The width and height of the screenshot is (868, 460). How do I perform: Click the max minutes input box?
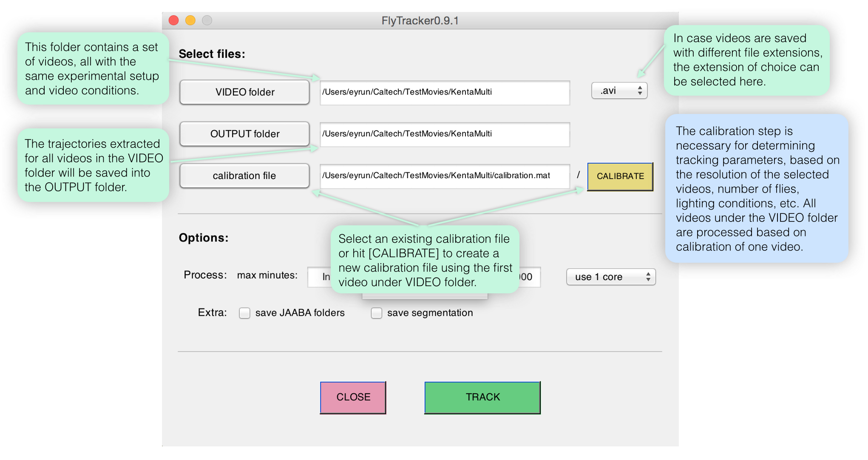coord(319,277)
